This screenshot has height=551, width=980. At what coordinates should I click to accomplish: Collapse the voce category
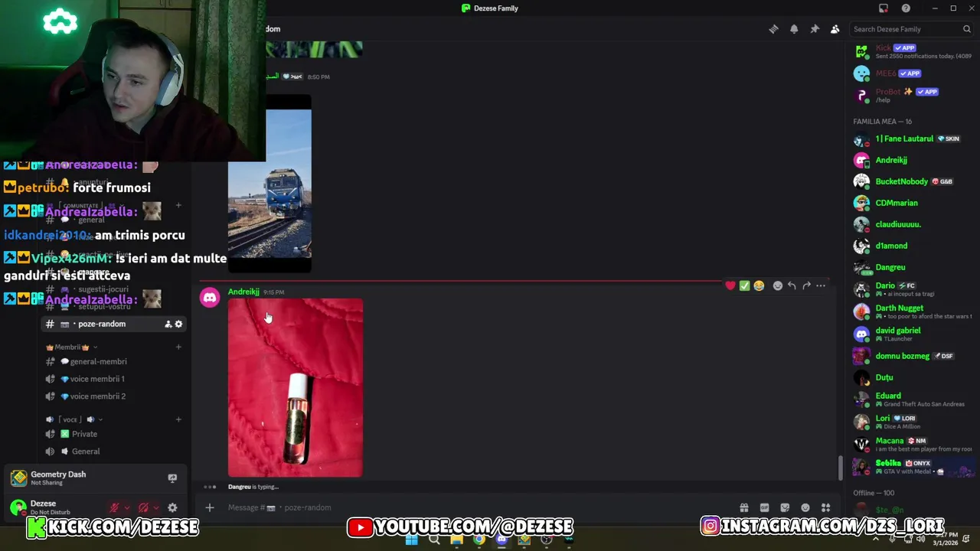[x=74, y=419]
